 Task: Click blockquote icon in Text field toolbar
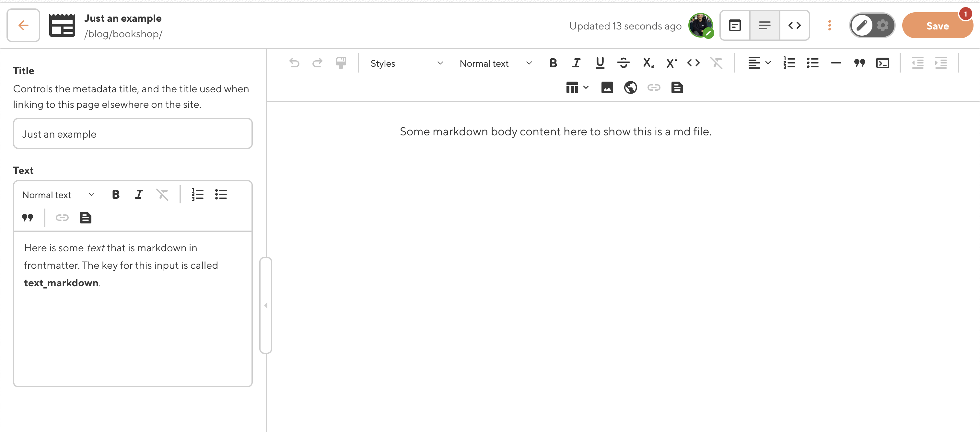pyautogui.click(x=28, y=218)
